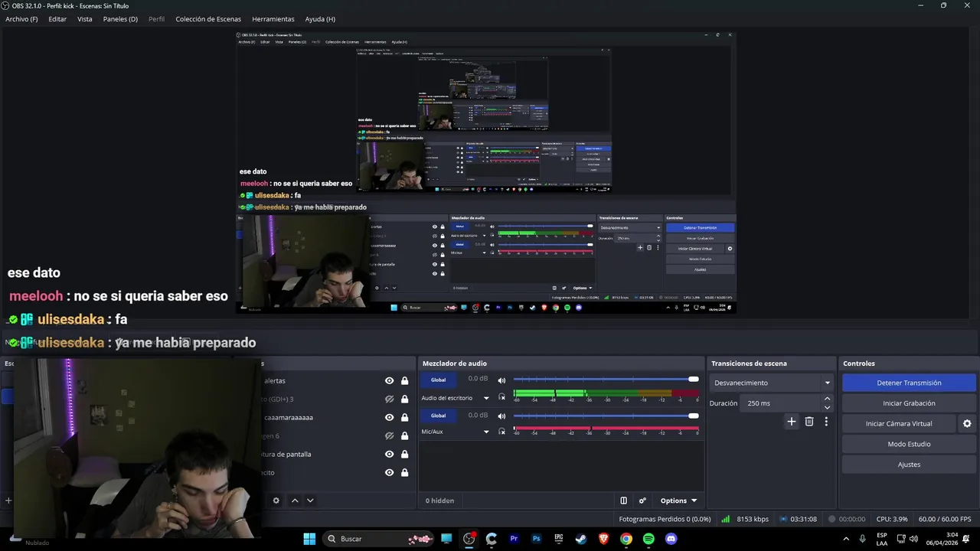Unlock the 'tura de pantalla' source
The width and height of the screenshot is (980, 551).
pos(404,454)
